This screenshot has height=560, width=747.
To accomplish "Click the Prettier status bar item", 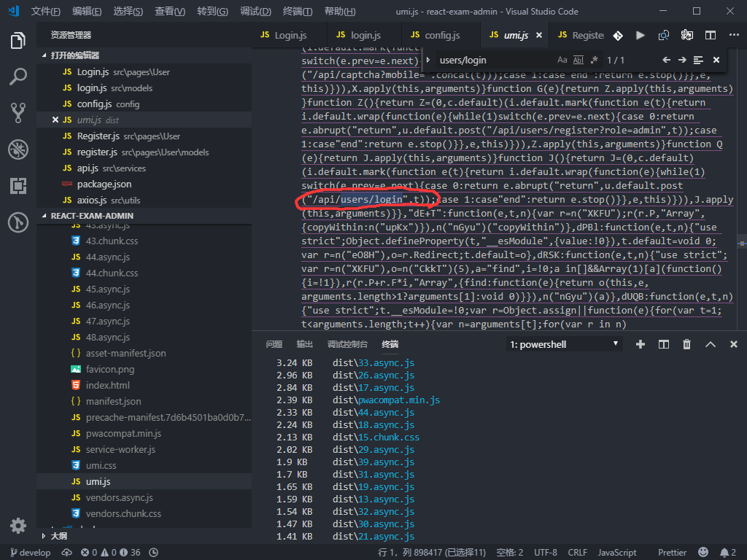I will [x=672, y=553].
